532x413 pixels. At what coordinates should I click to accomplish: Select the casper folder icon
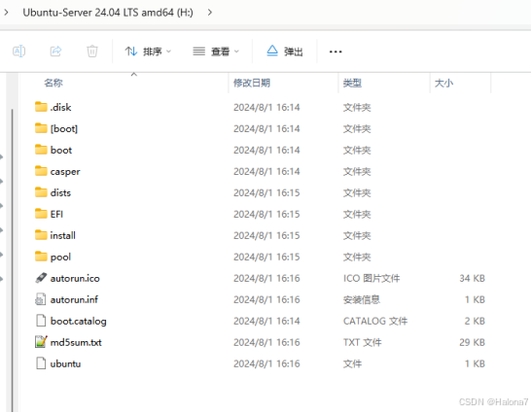[x=41, y=171]
